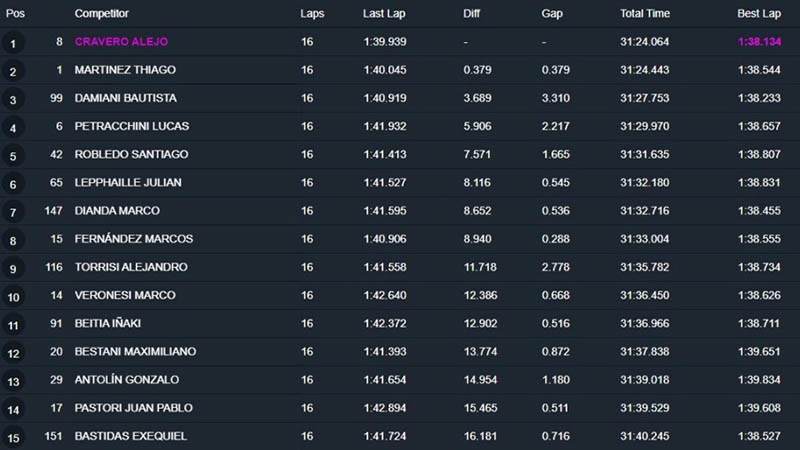Viewport: 800px width, 450px height.
Task: Click the Pos column header
Action: (x=15, y=14)
